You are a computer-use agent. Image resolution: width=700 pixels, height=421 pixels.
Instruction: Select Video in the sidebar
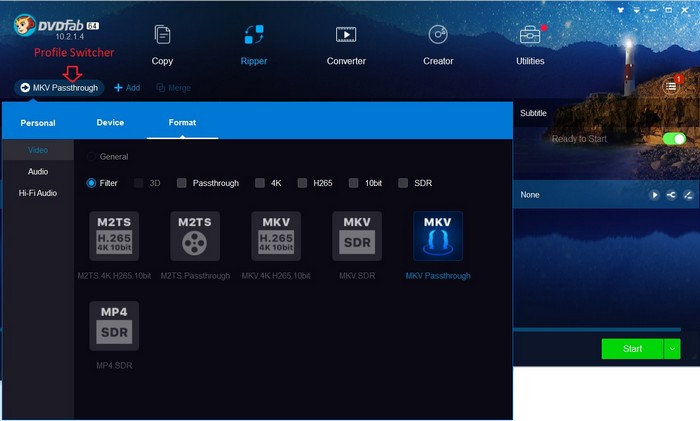pyautogui.click(x=38, y=150)
